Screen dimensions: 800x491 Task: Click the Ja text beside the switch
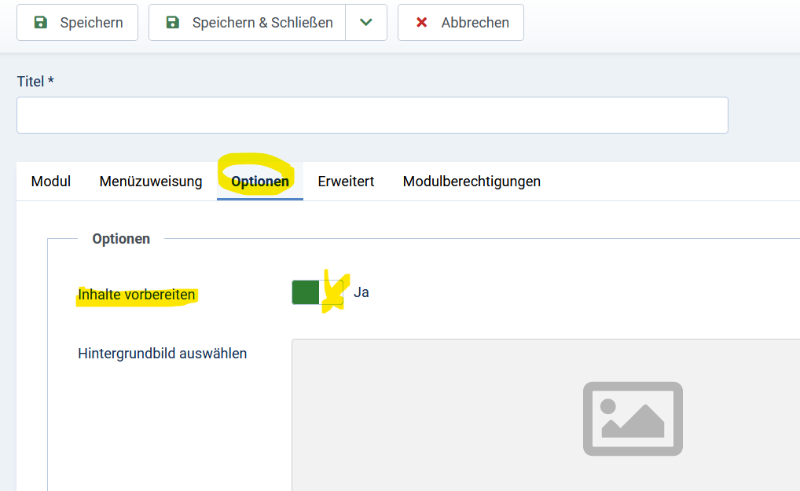pyautogui.click(x=361, y=292)
